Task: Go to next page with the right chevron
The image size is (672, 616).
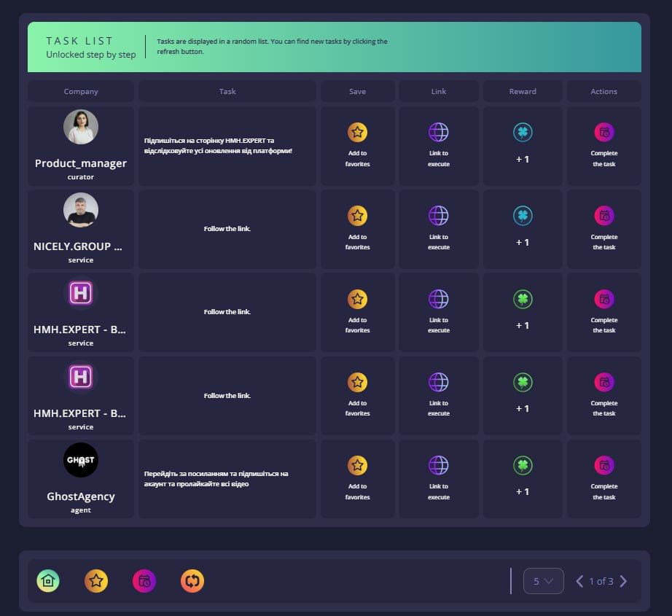Action: 624,581
